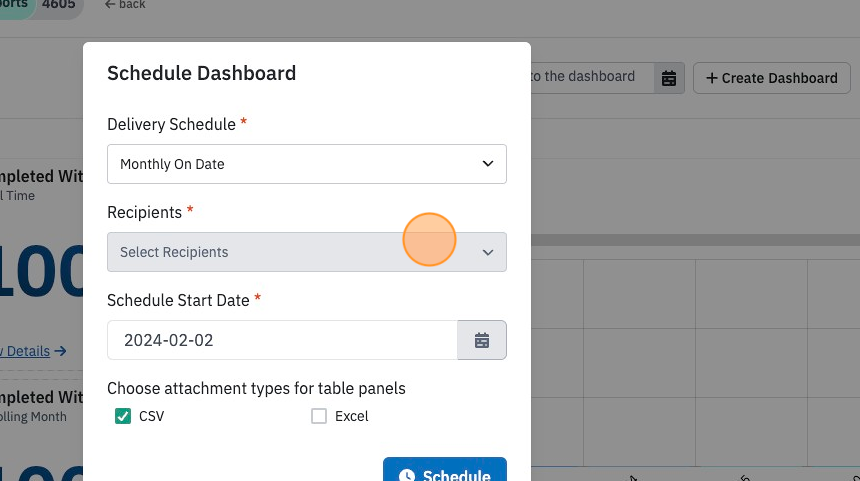Click the 2024-02-02 start date field
The height and width of the screenshot is (481, 860).
point(282,340)
